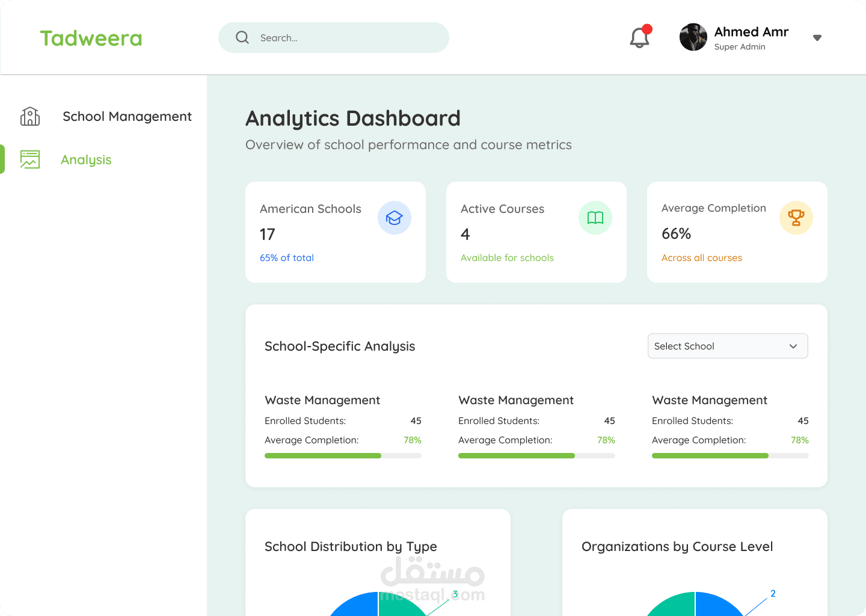This screenshot has width=866, height=616.
Task: Click the Tadweera logo
Action: tap(91, 38)
